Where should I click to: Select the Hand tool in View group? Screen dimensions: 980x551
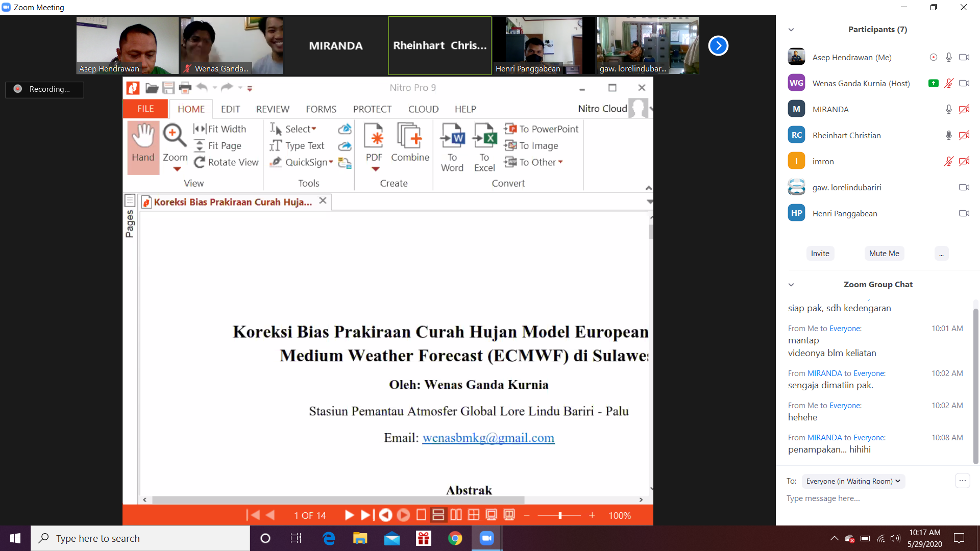[143, 146]
